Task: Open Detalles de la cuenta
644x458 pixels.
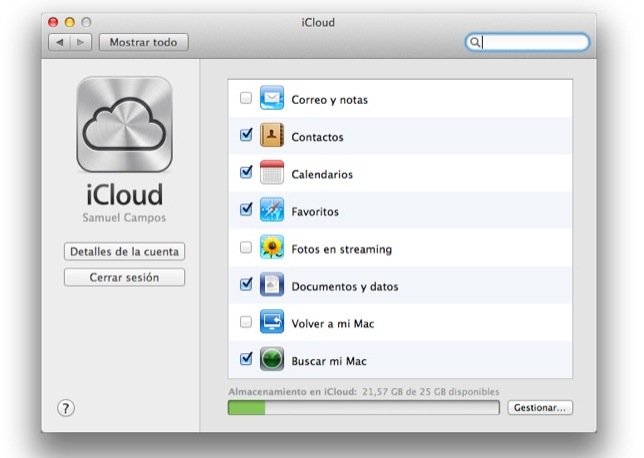Action: coord(125,251)
